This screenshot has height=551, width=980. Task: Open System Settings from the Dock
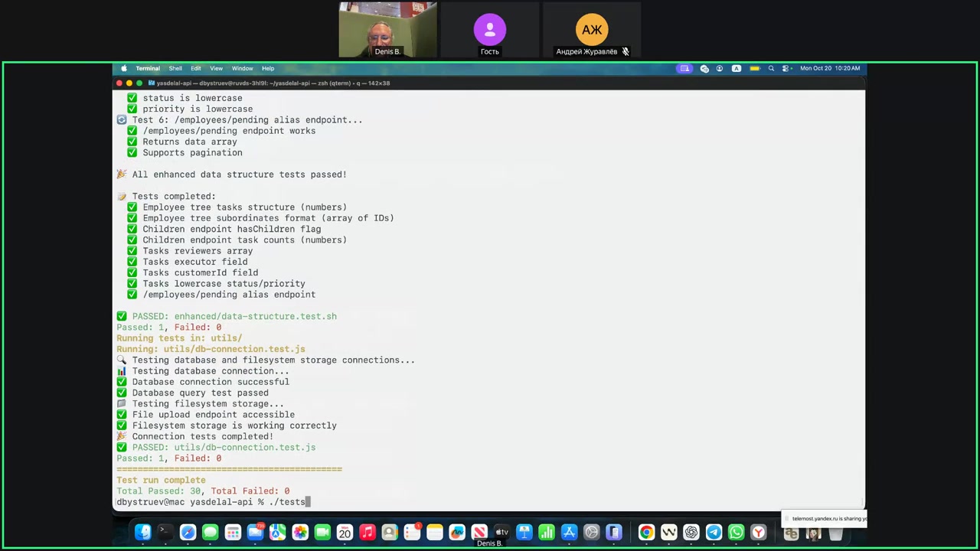coord(591,533)
